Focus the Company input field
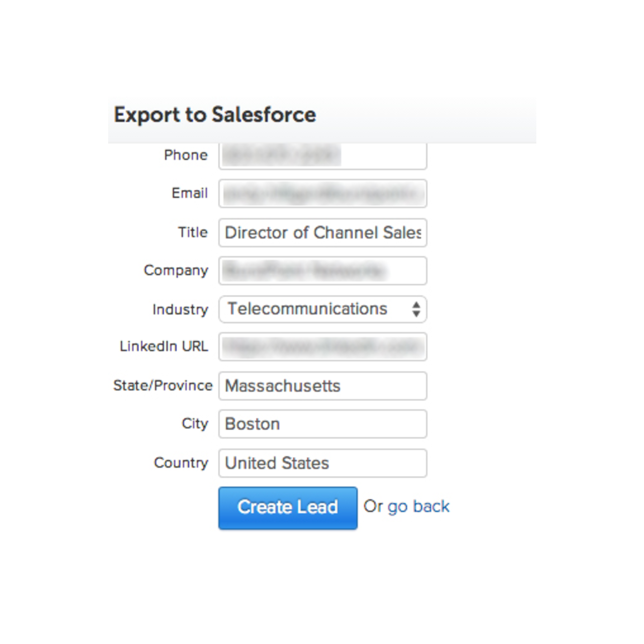The width and height of the screenshot is (644, 644). (322, 271)
